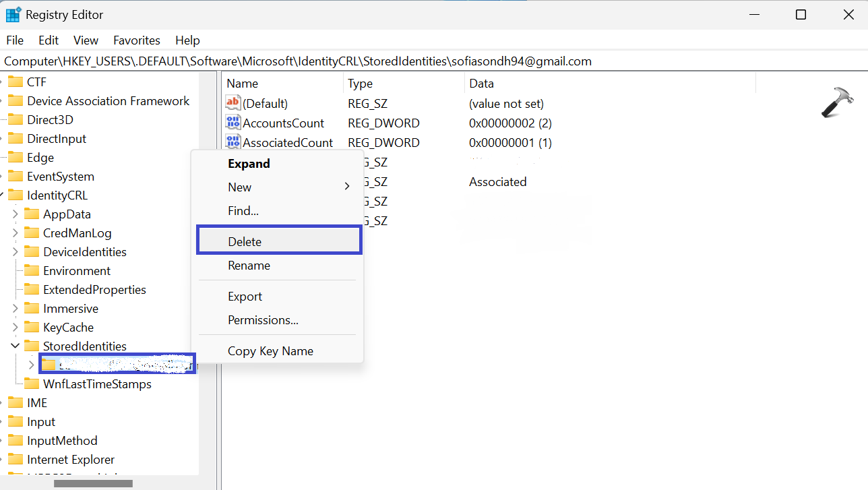Click the '0x00000001 (1)' data cell
This screenshot has height=490, width=868.
(x=510, y=142)
